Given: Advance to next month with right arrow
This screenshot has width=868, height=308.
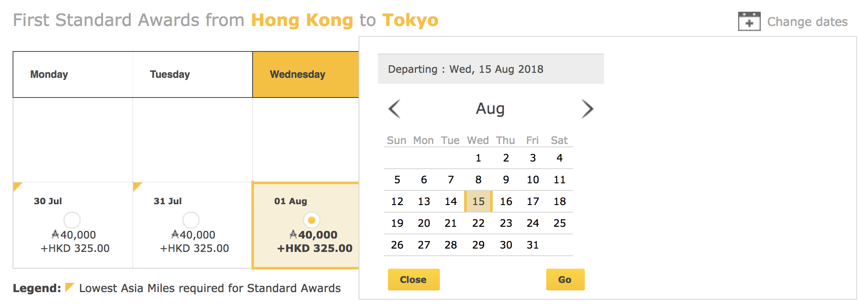Looking at the screenshot, I should [588, 109].
